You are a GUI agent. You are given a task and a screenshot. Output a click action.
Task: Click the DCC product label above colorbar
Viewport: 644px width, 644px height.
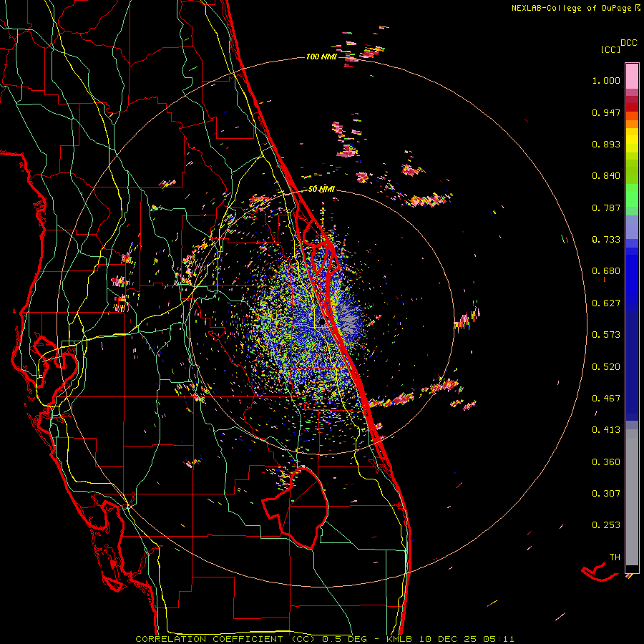pyautogui.click(x=628, y=43)
